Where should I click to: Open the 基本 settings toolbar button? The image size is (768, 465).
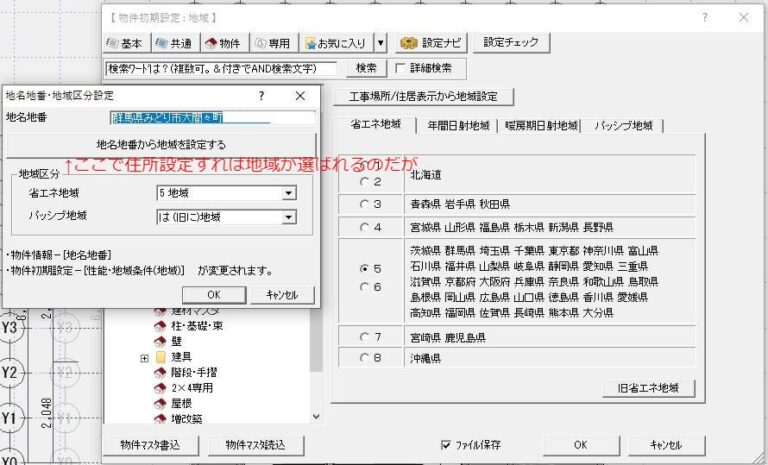pyautogui.click(x=127, y=43)
